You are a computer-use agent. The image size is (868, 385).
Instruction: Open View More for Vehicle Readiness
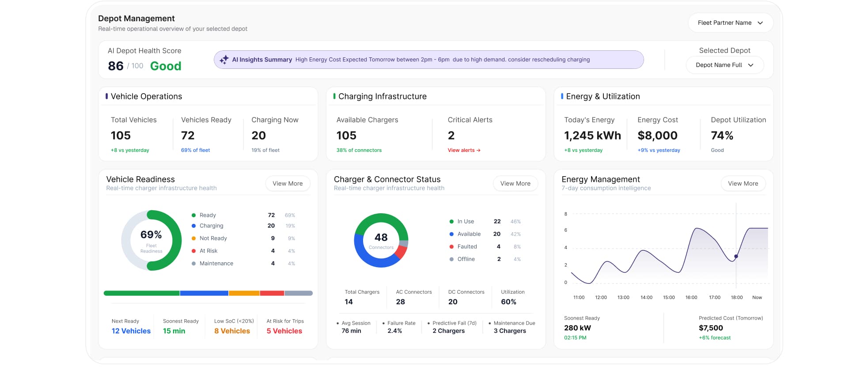tap(288, 184)
